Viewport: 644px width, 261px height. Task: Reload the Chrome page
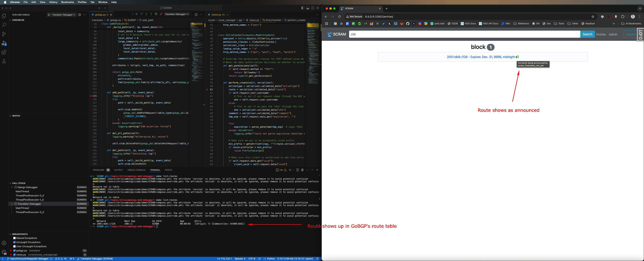click(339, 17)
